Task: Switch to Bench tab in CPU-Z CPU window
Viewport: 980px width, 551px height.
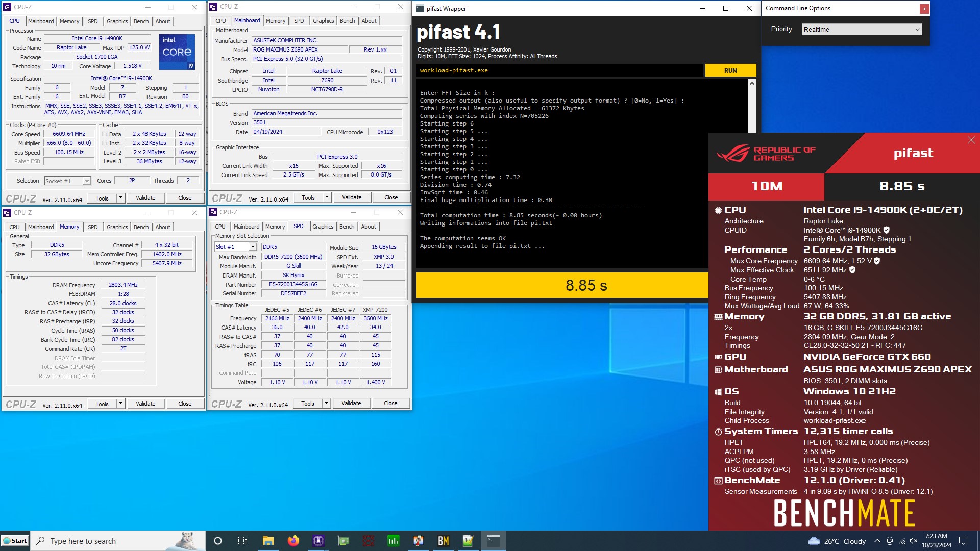Action: [x=141, y=21]
